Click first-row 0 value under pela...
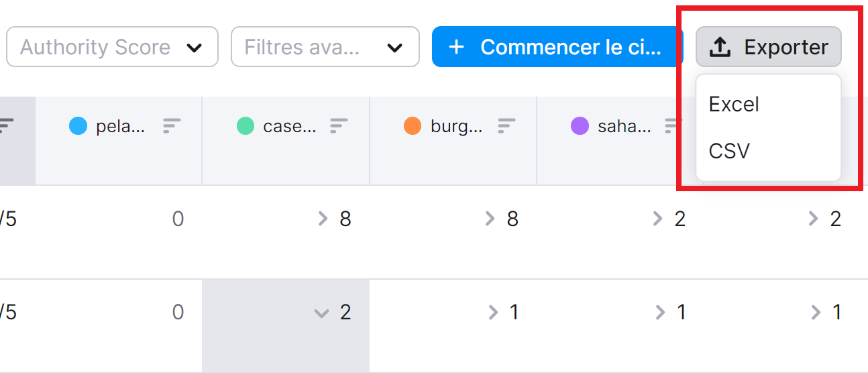The image size is (868, 373). [178, 219]
